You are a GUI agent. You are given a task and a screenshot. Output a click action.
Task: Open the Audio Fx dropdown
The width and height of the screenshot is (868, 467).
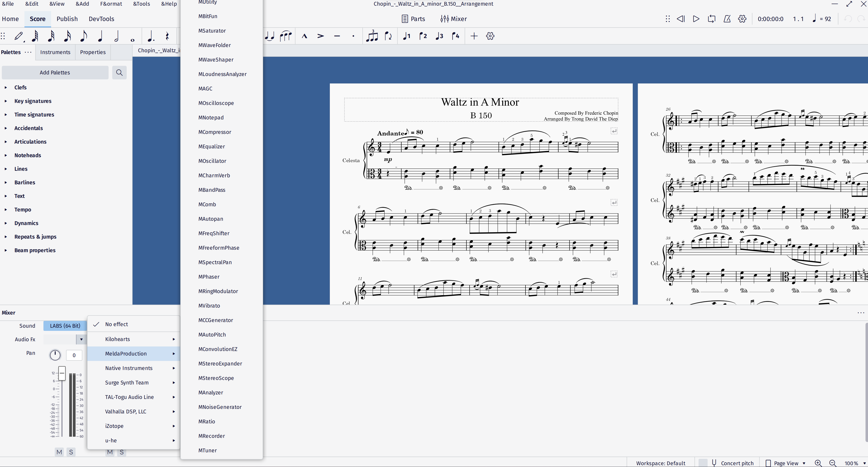tap(81, 339)
